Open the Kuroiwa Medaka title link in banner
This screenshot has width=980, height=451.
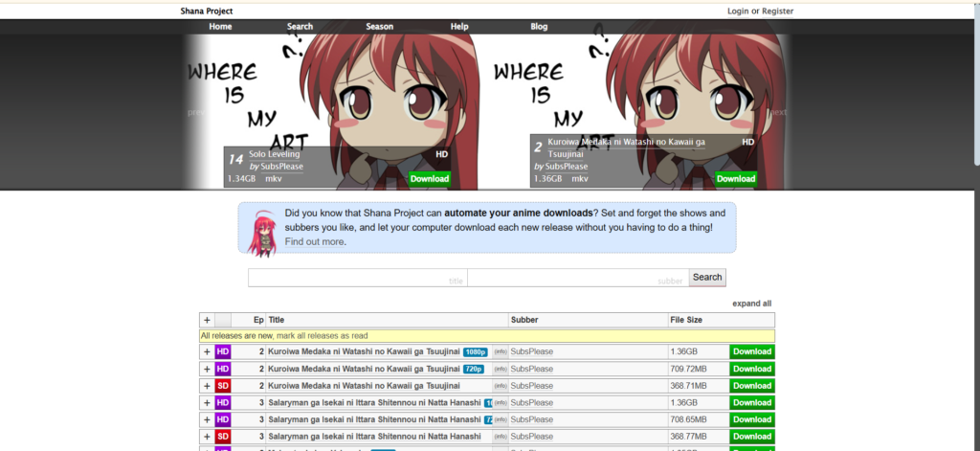pos(626,147)
